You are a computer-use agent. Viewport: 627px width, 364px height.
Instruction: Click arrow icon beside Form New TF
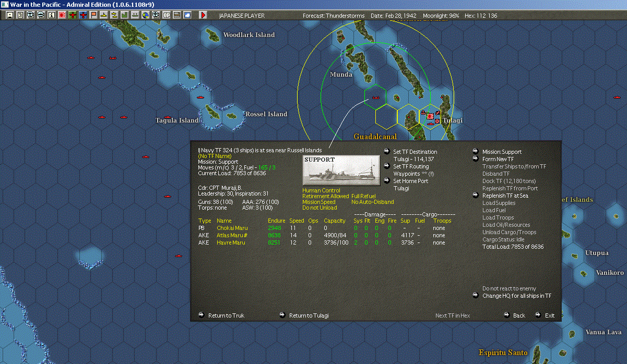pos(476,159)
